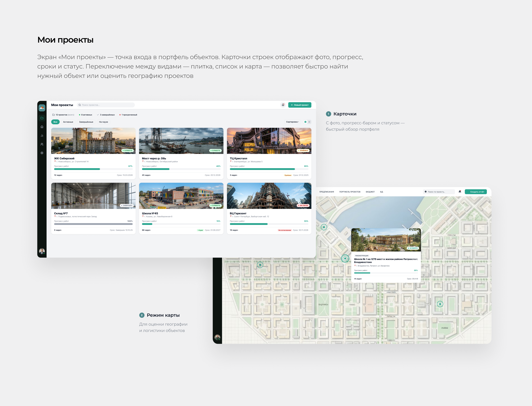
Task: Open the БЮДЖЕТ tab
Action: point(370,192)
